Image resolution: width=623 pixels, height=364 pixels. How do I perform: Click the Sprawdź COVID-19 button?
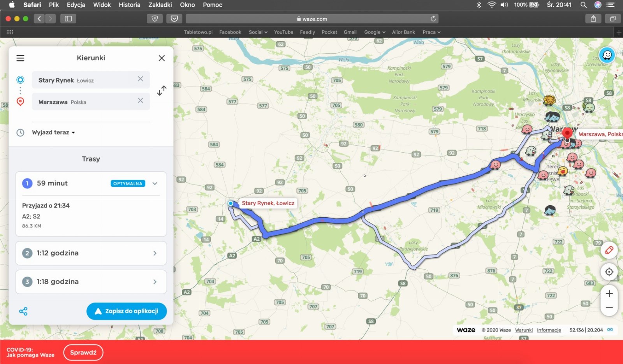pyautogui.click(x=83, y=352)
